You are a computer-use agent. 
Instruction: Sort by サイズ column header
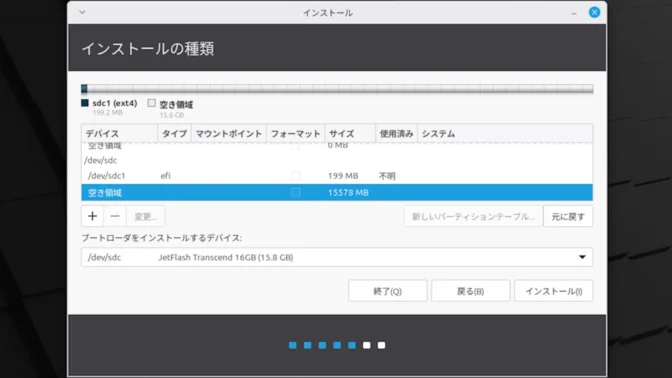click(x=350, y=134)
